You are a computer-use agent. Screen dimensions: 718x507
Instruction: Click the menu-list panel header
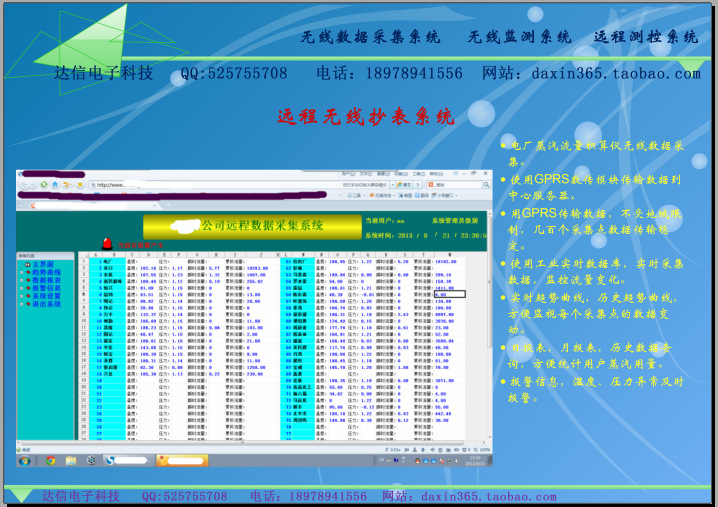coord(45,256)
